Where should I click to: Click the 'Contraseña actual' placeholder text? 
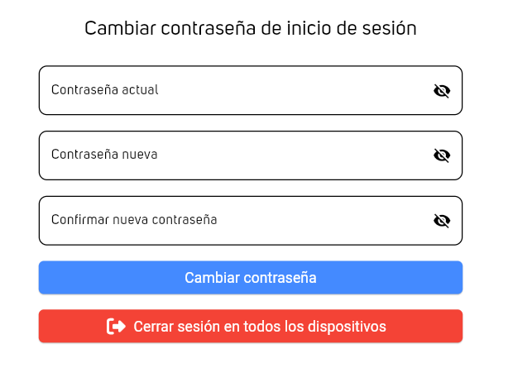tap(104, 90)
